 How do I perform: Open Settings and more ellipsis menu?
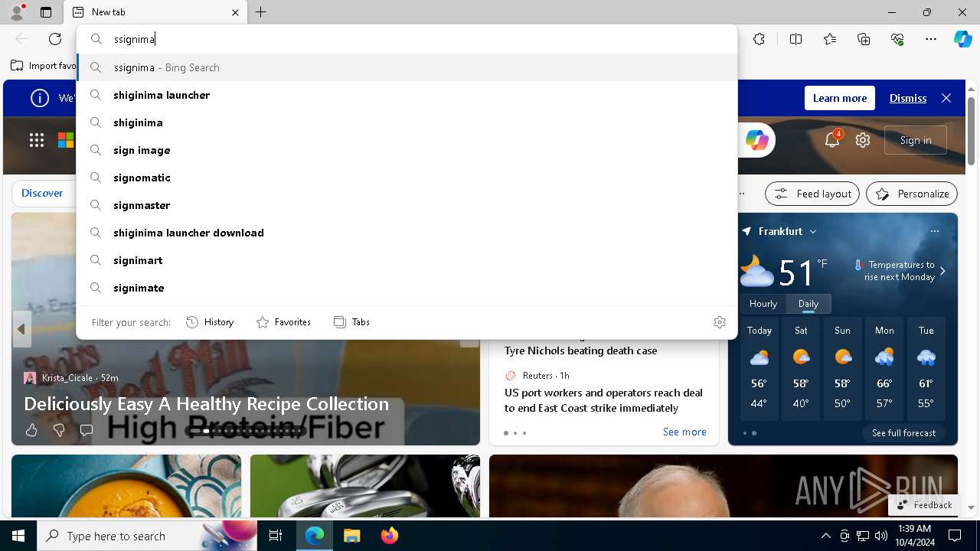(x=931, y=39)
